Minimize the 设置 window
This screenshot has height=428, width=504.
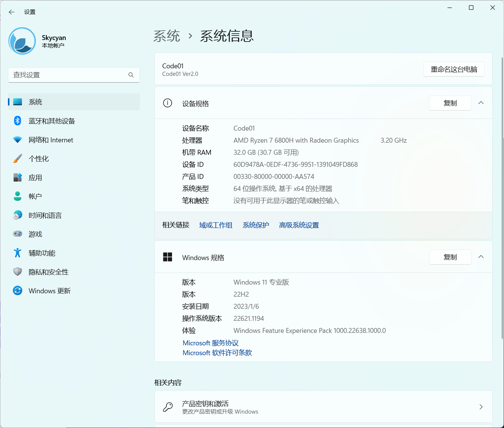[x=450, y=8]
